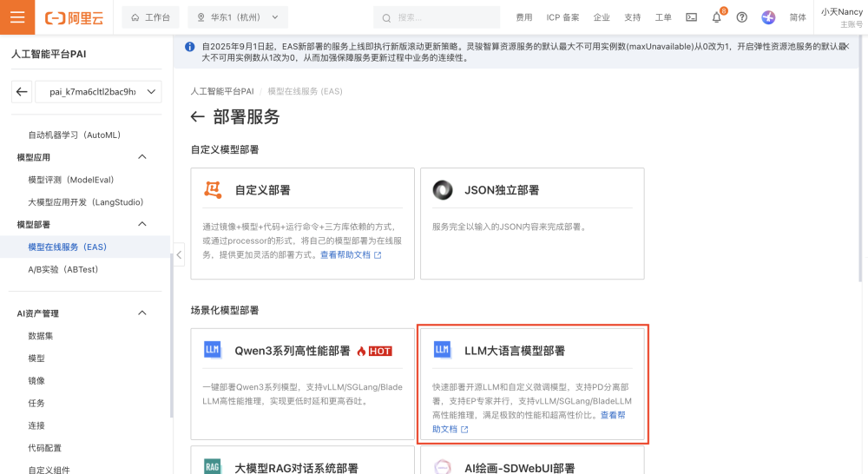
Task: Click the Alibaba Cloud logo
Action: (74, 17)
